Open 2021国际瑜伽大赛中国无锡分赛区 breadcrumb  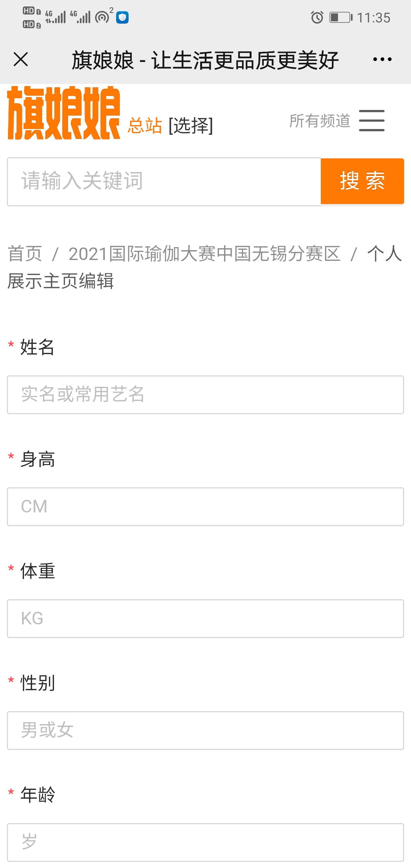point(204,254)
